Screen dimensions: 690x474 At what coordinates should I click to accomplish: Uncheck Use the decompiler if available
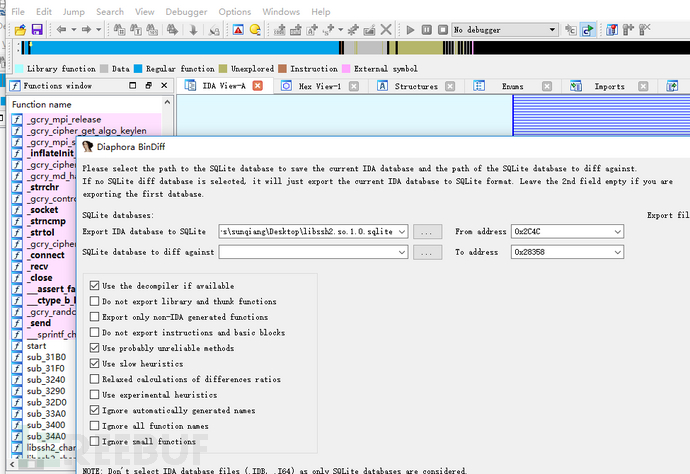point(95,285)
